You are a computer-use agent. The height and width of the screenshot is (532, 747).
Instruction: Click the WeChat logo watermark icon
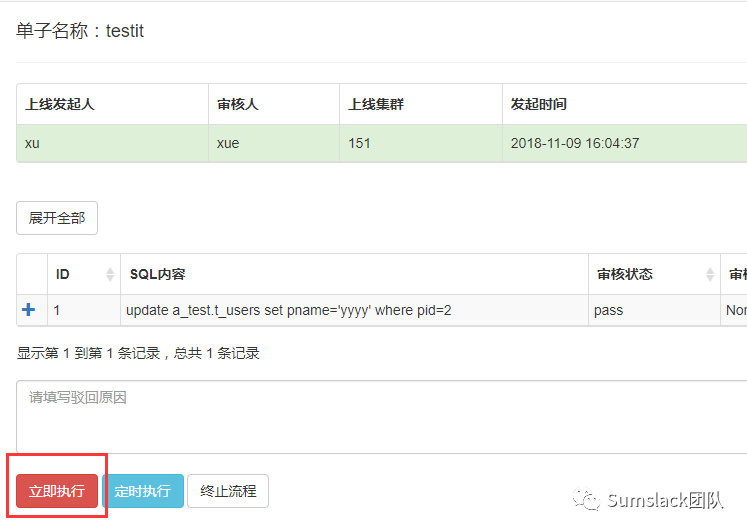[586, 499]
